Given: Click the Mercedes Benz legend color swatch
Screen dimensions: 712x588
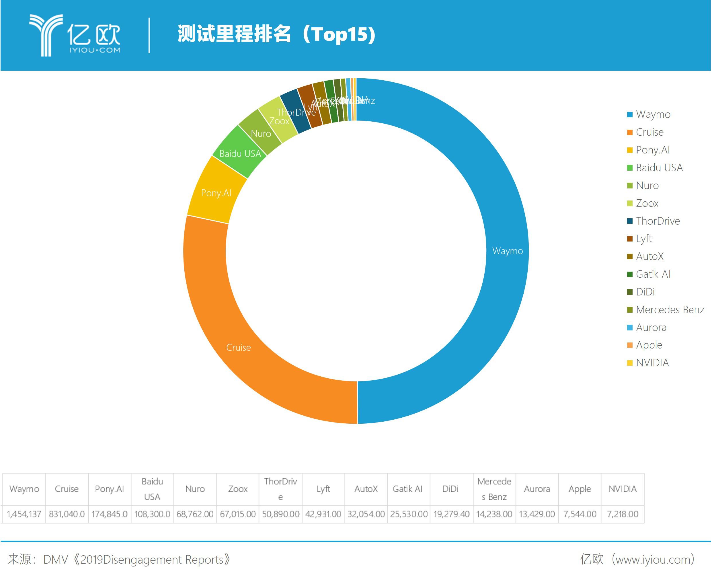Looking at the screenshot, I should (x=630, y=310).
